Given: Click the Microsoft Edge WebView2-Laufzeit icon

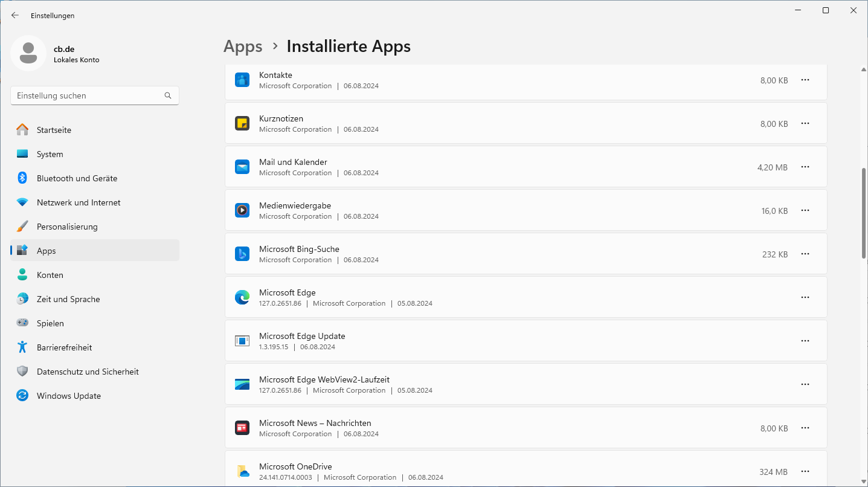Looking at the screenshot, I should click(x=242, y=384).
